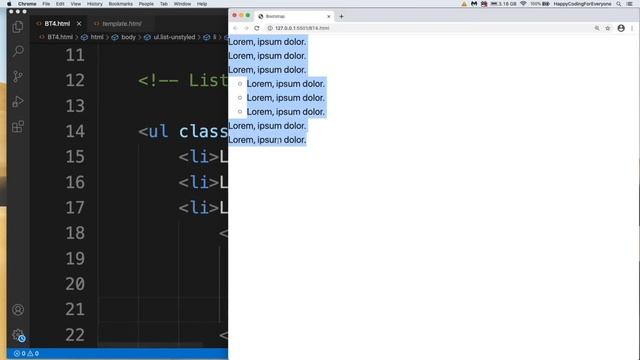Open the History menu
640x360 pixels.
click(x=95, y=4)
